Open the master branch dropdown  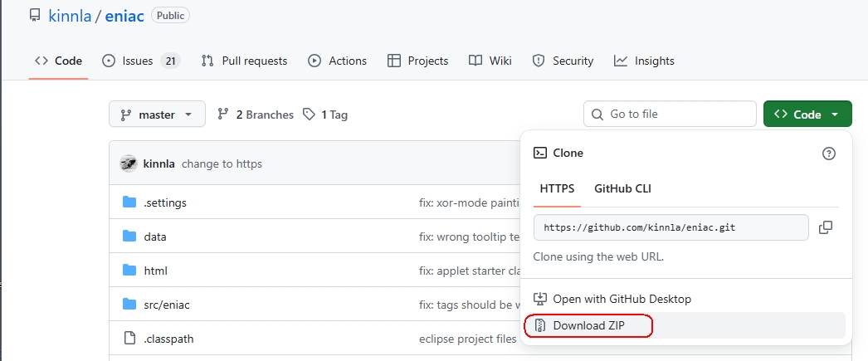click(x=157, y=115)
